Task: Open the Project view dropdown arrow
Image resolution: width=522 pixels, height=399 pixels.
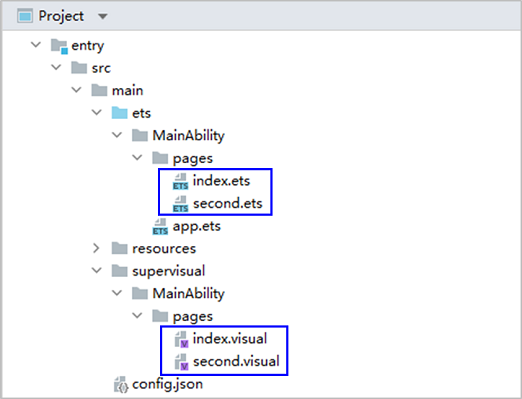Action: (103, 16)
